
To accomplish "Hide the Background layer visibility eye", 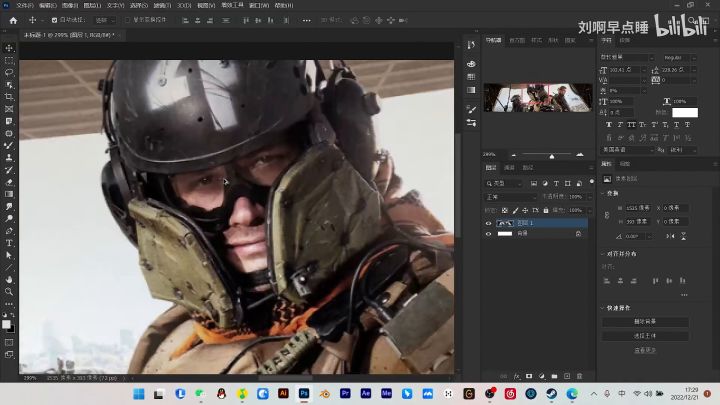I will [489, 234].
